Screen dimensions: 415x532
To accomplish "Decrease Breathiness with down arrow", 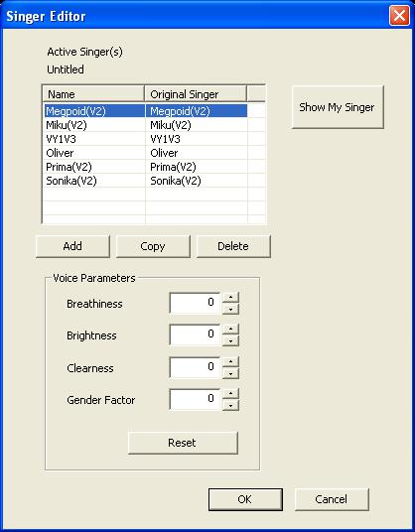I will click(230, 309).
